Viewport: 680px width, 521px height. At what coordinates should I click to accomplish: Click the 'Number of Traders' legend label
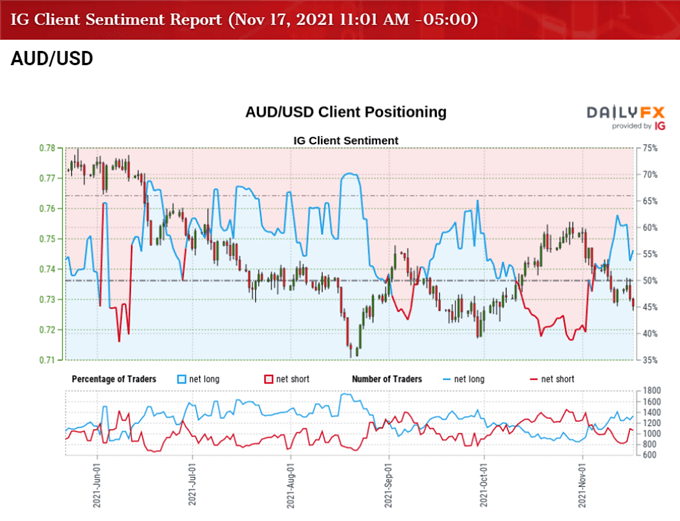pyautogui.click(x=387, y=379)
